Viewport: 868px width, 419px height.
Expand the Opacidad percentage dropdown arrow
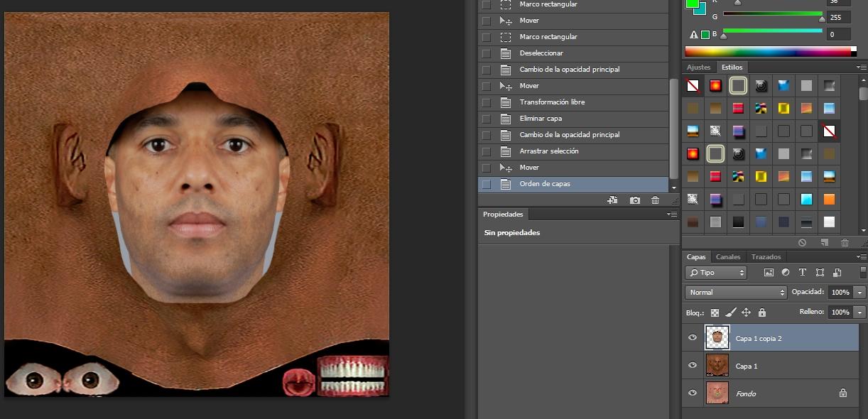pyautogui.click(x=860, y=293)
